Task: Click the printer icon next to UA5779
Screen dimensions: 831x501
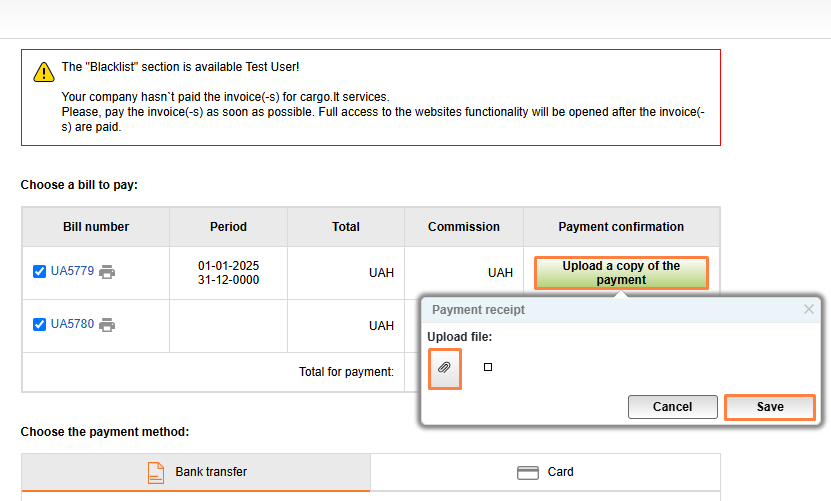Action: click(107, 272)
